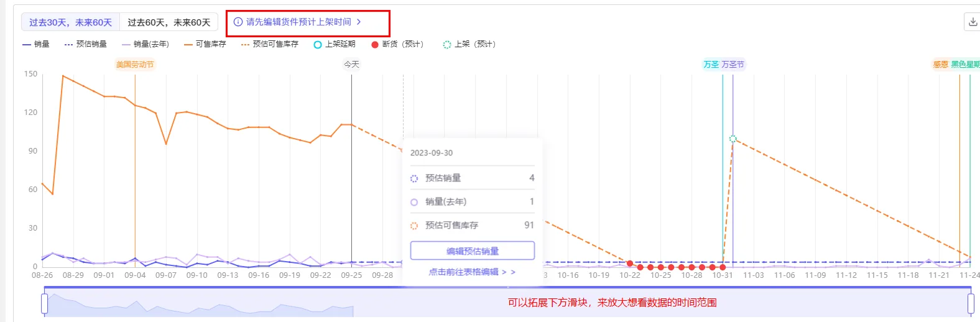The height and width of the screenshot is (322, 980).
Task: Click the 今天 marker label
Action: 351,65
